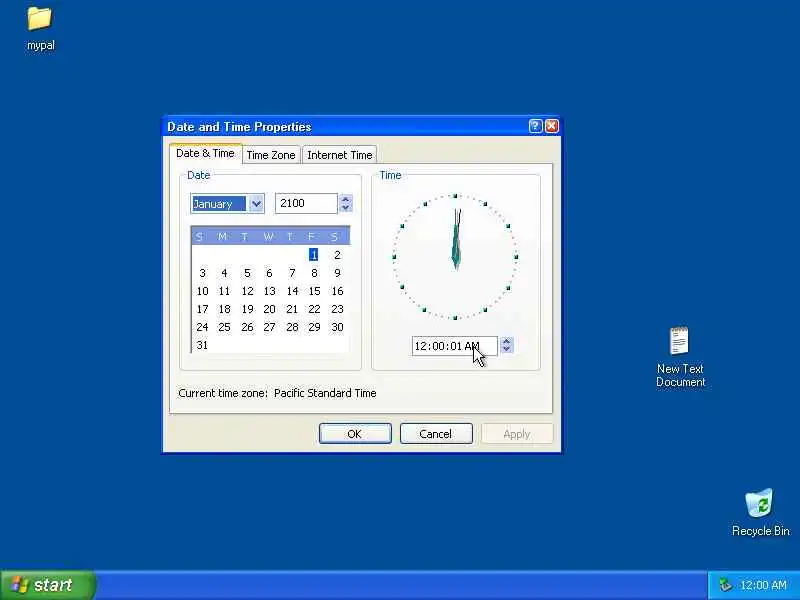Decrease the year with down arrow
This screenshot has height=600, width=800.
point(345,208)
